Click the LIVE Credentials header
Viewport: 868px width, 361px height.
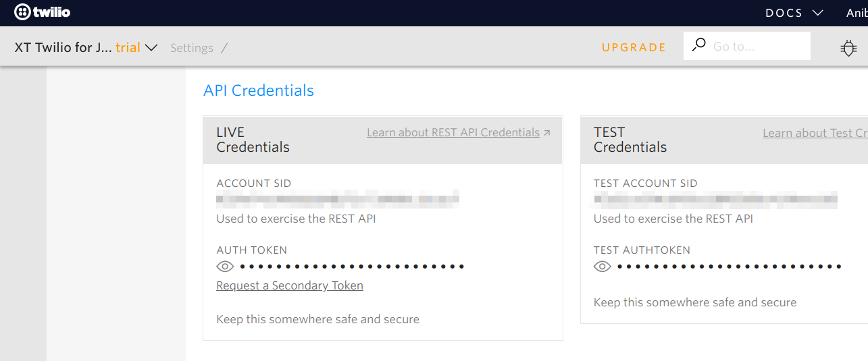point(253,140)
